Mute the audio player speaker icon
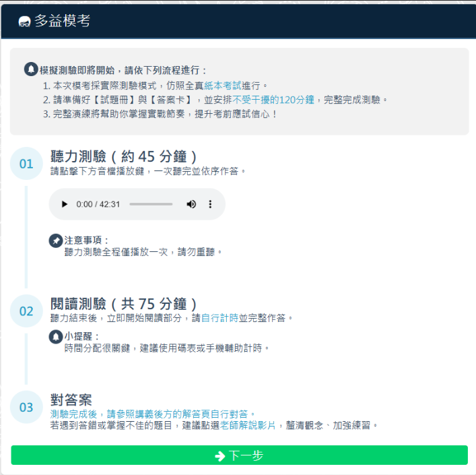 tap(191, 204)
